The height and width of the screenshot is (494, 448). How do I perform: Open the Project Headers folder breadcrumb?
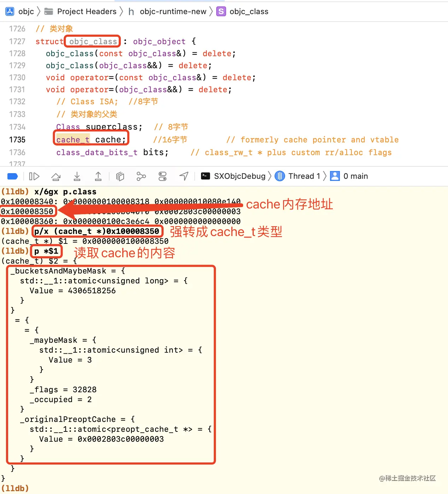point(81,11)
